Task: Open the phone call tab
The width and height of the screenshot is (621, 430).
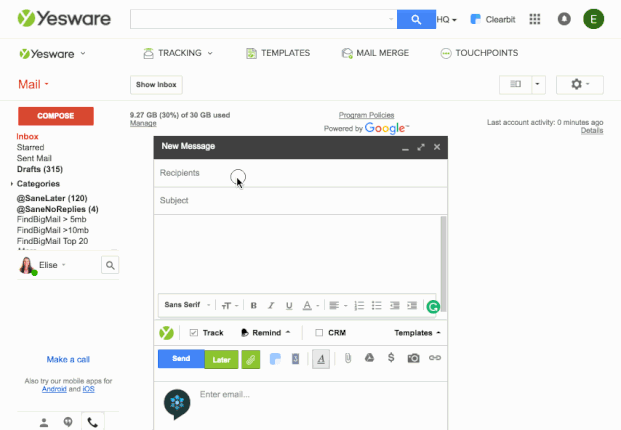Action: point(93,422)
